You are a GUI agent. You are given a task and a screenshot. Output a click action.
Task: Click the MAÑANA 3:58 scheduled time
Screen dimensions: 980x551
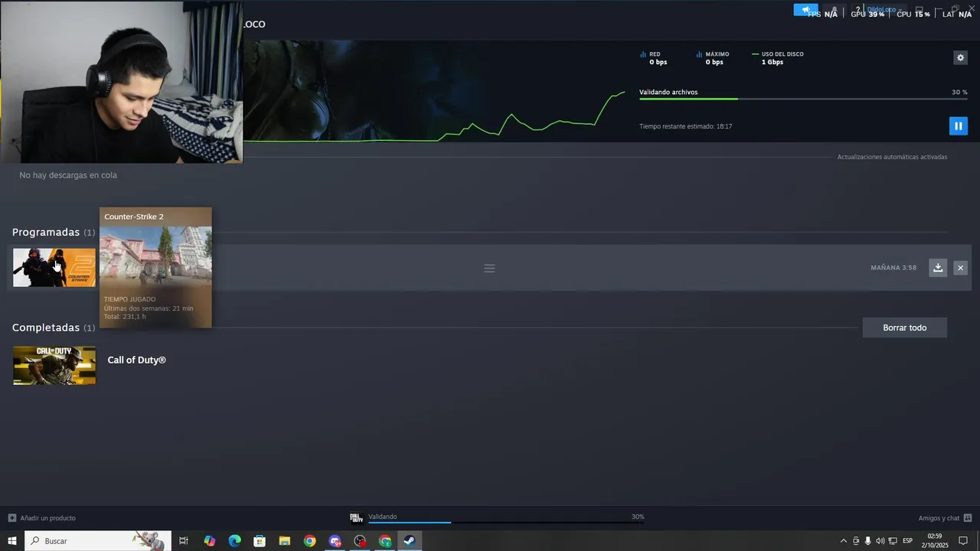[x=893, y=268]
